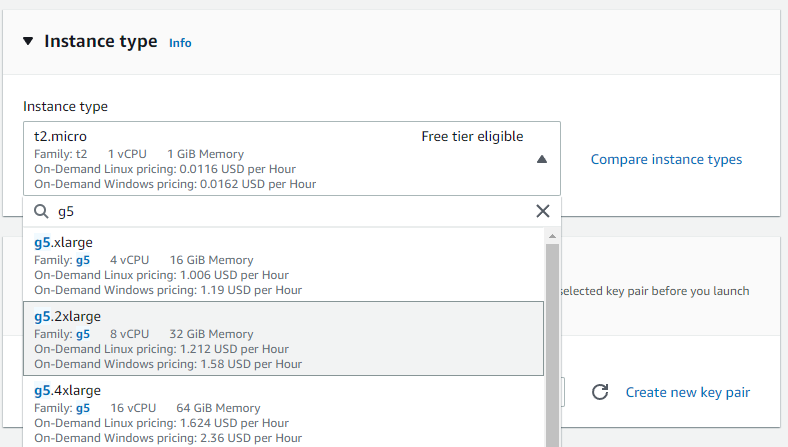Click the scrollbar up arrow in list
This screenshot has width=788, height=447.
[552, 236]
